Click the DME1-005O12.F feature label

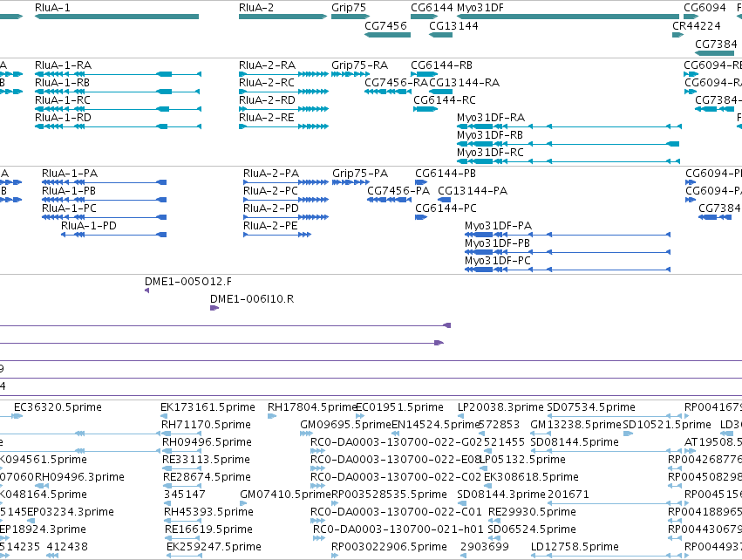point(188,282)
